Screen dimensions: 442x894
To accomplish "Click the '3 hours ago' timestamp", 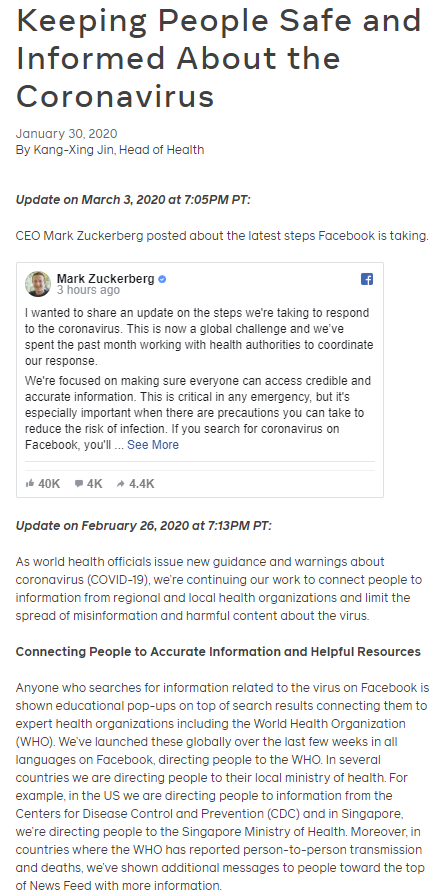I will coord(88,290).
